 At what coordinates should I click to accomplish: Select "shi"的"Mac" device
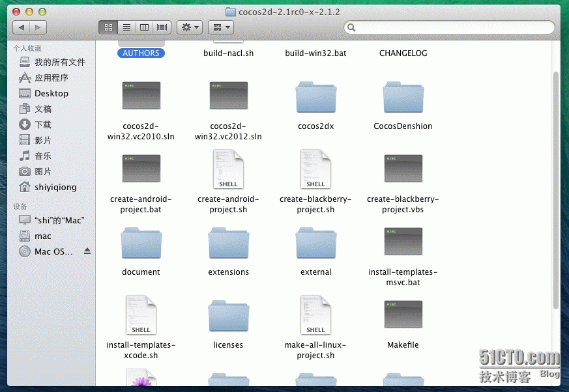52,220
